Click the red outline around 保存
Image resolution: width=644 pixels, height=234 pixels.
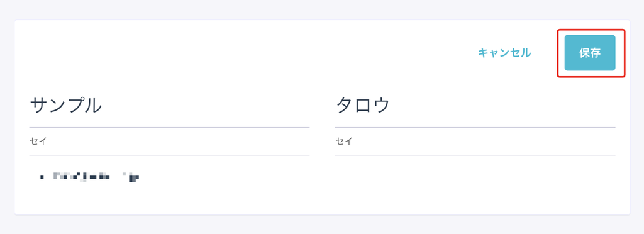(591, 30)
